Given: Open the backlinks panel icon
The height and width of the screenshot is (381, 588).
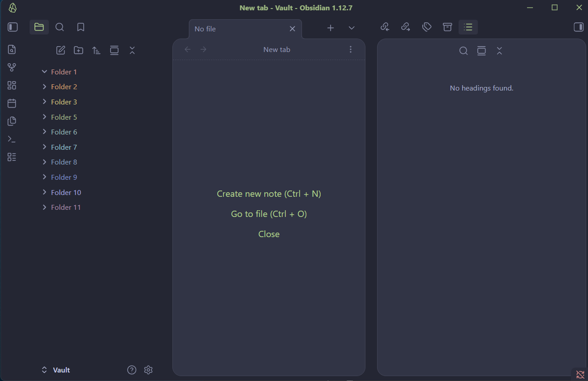Looking at the screenshot, I should tap(385, 27).
